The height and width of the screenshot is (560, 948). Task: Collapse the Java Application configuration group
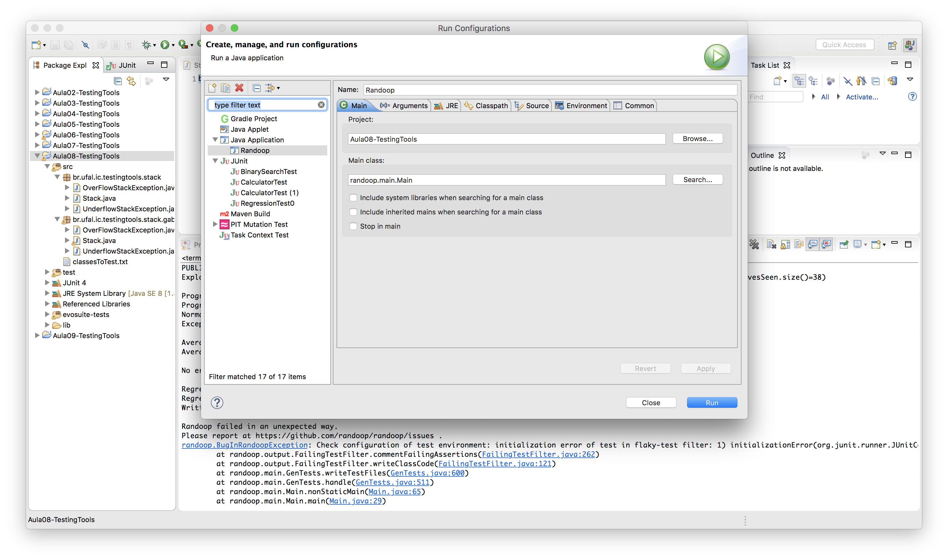pyautogui.click(x=216, y=140)
